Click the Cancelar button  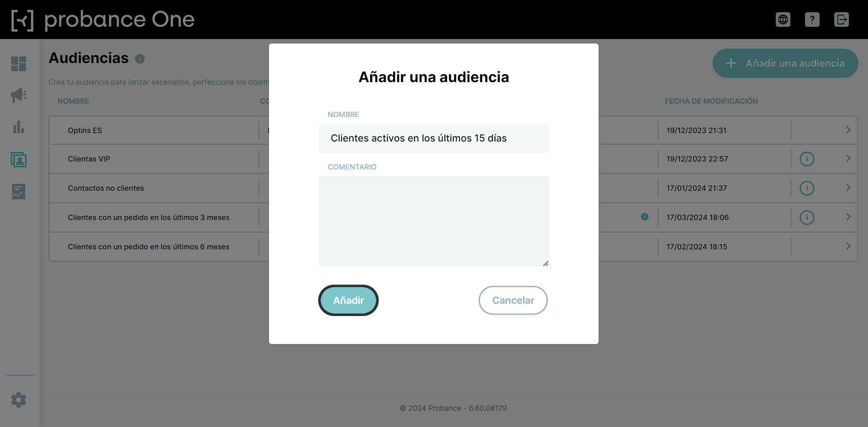tap(513, 301)
